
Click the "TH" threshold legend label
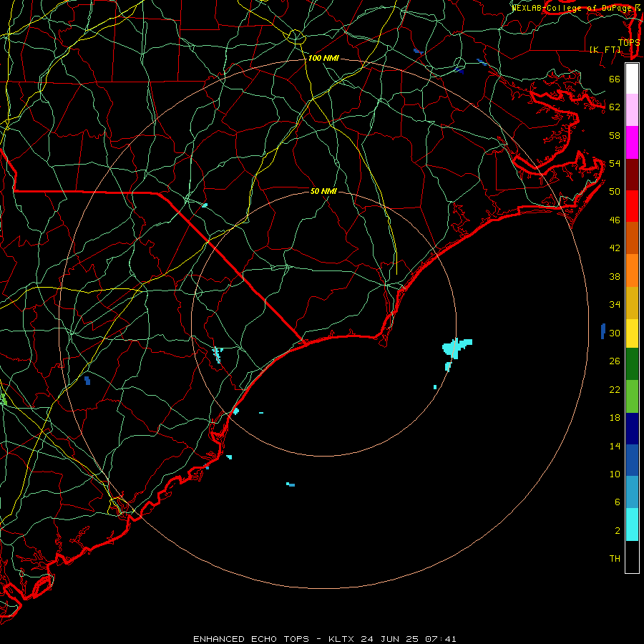(x=615, y=559)
